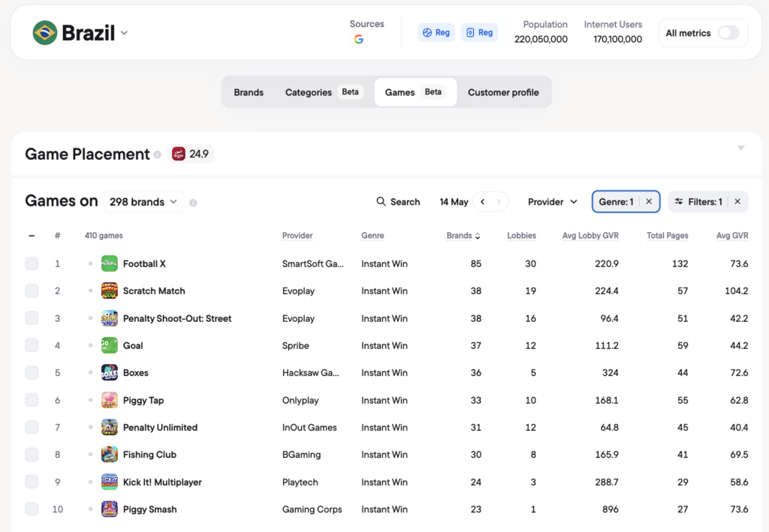The width and height of the screenshot is (769, 532).
Task: Check the Piggy Smash row checkbox
Action: coord(32,509)
